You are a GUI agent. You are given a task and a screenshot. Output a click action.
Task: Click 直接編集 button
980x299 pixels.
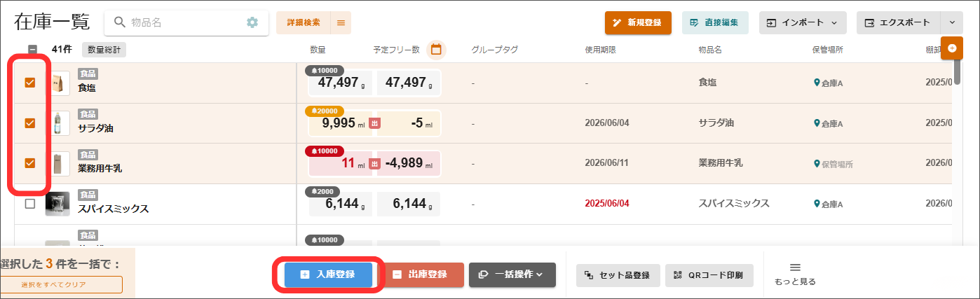point(715,22)
